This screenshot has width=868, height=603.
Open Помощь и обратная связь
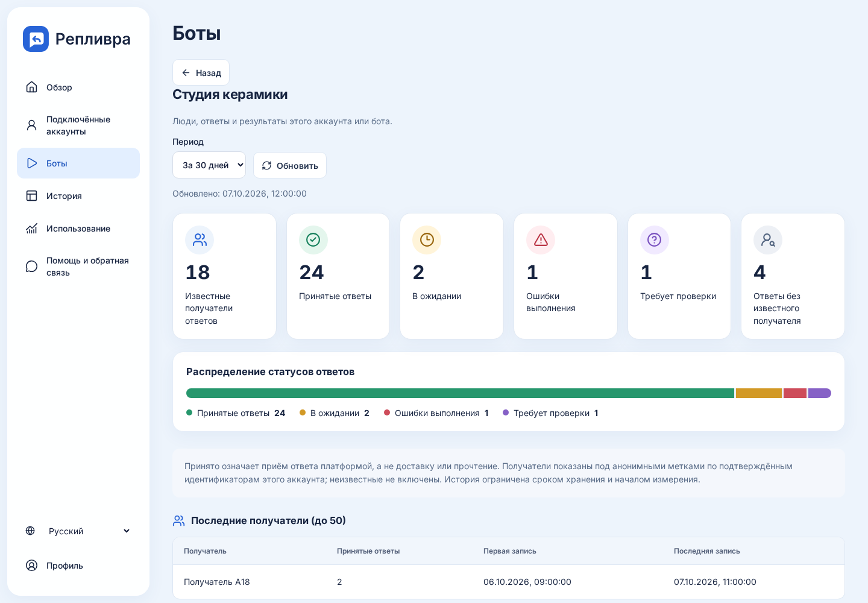pos(78,267)
